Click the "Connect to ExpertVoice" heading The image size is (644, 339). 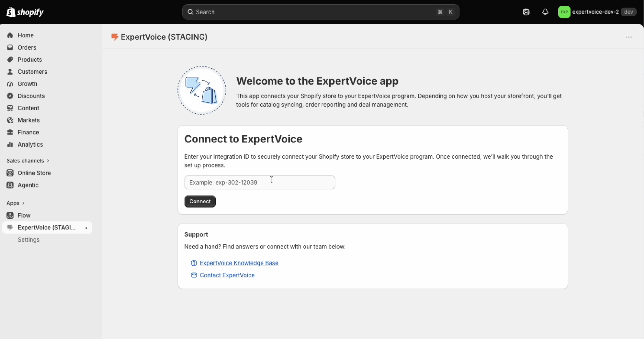coord(243,139)
